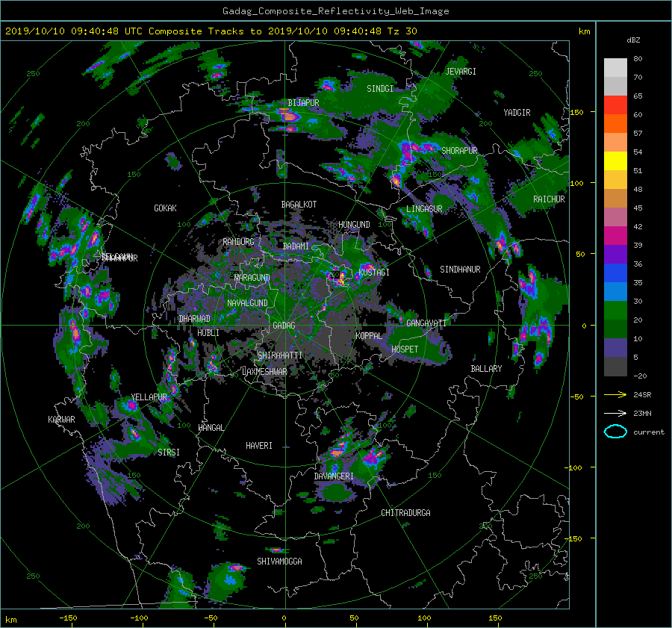Image resolution: width=672 pixels, height=628 pixels.
Task: Click the HOSPET city label
Action: click(x=405, y=349)
